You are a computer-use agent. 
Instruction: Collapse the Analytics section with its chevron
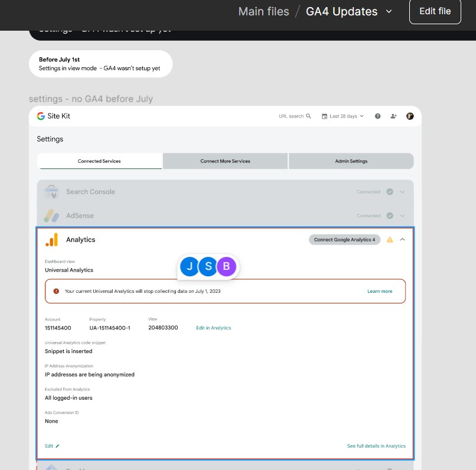(402, 239)
